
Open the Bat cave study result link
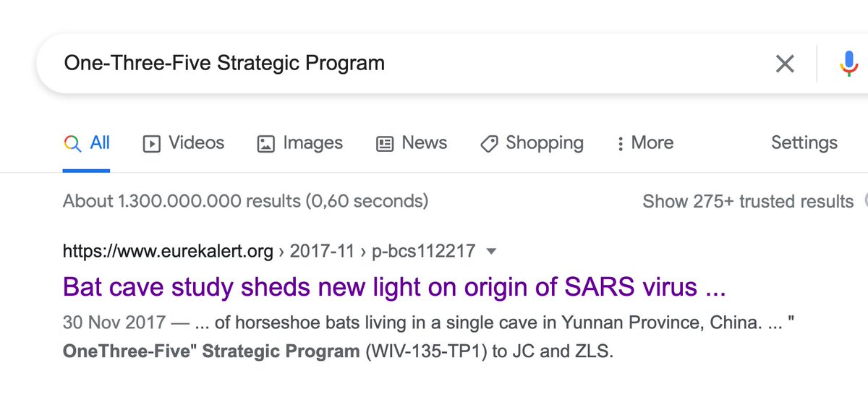(x=394, y=287)
